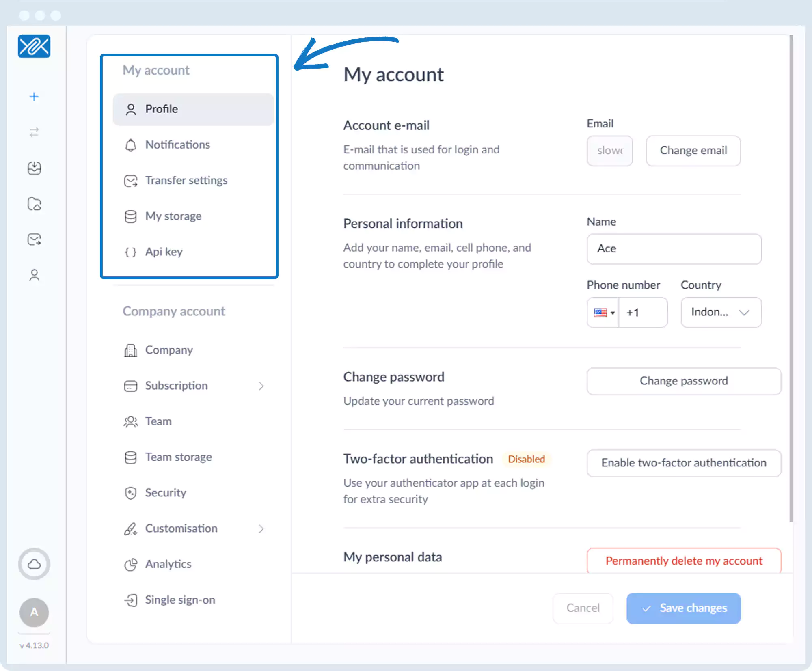Screen dimensions: 812x671
Task: Click Save changes button
Action: (x=684, y=608)
